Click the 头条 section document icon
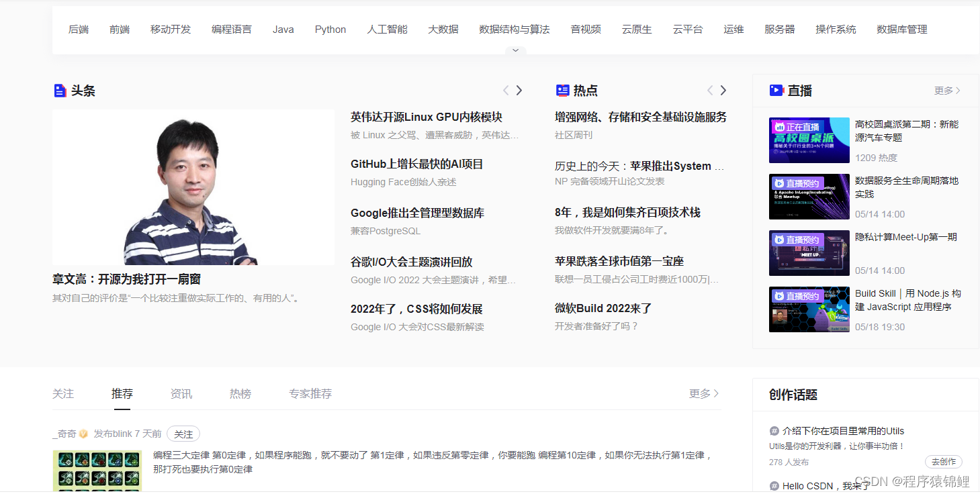Image resolution: width=980 pixels, height=494 pixels. (60, 91)
